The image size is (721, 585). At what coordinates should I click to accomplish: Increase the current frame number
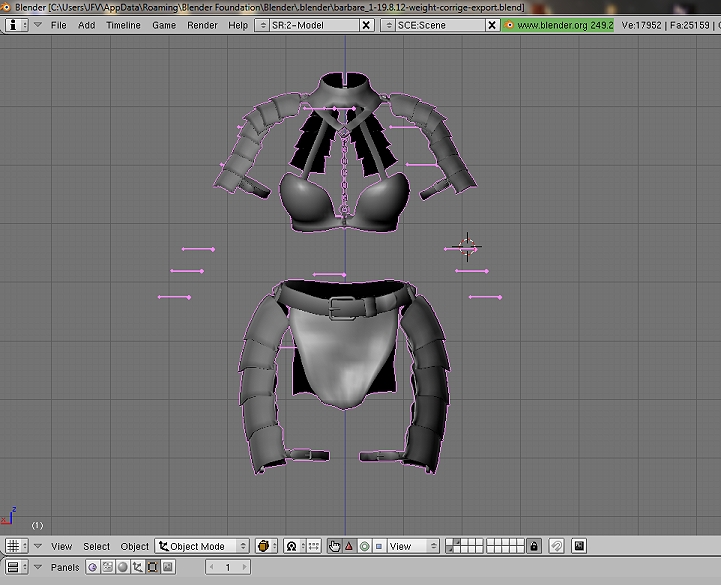[x=244, y=567]
